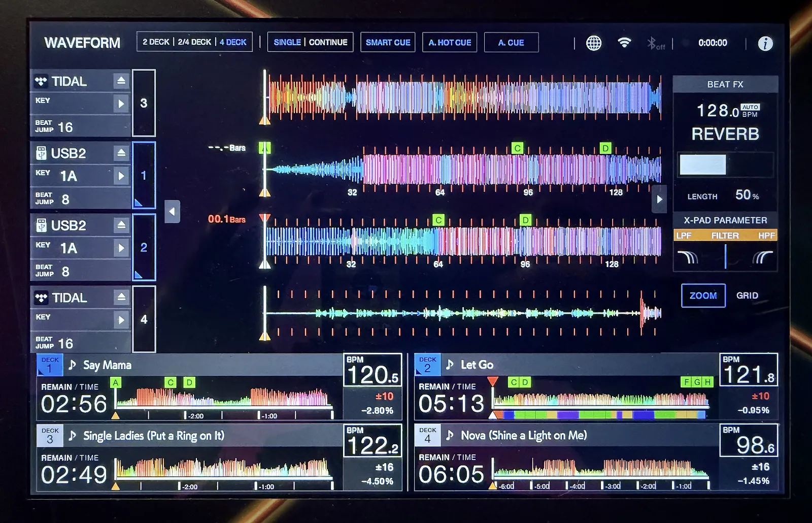Expand the KEY arrow for deck 3
This screenshot has height=523, width=812.
pyautogui.click(x=121, y=104)
